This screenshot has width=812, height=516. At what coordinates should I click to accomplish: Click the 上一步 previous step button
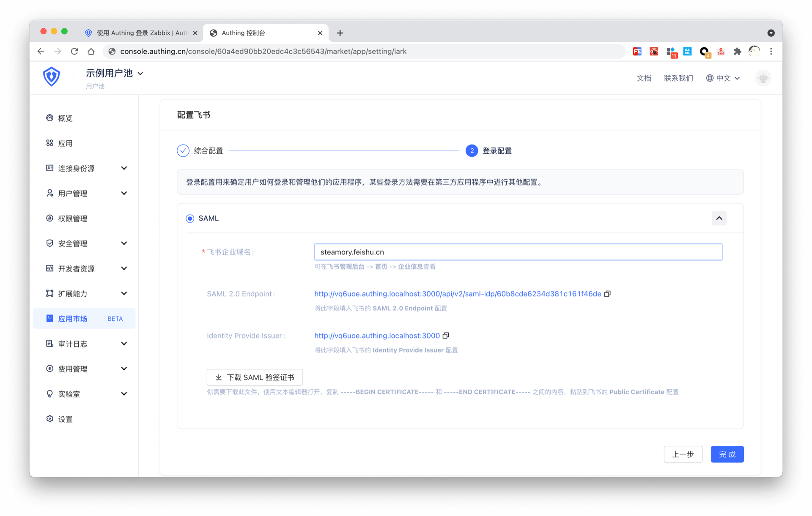[683, 454]
